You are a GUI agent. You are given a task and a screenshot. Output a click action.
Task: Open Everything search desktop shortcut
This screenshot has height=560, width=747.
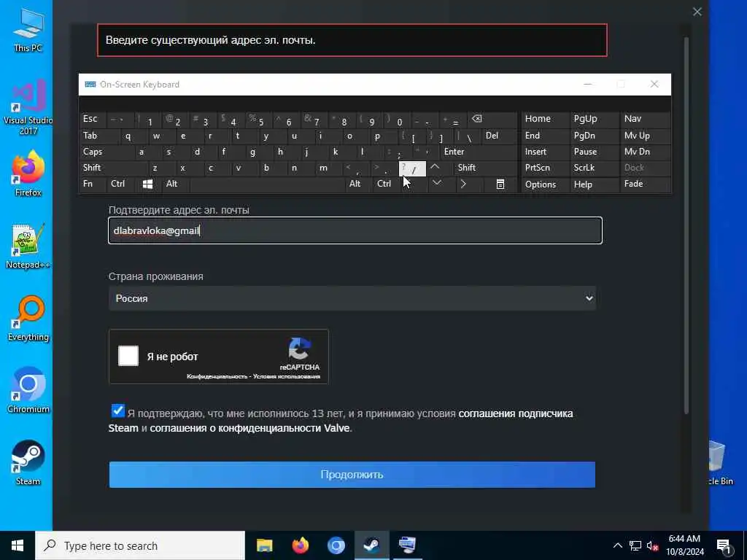pyautogui.click(x=28, y=319)
